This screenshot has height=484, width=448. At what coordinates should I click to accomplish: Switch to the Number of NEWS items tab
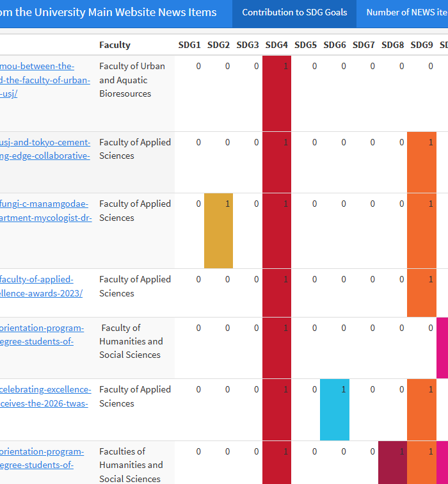click(x=406, y=13)
